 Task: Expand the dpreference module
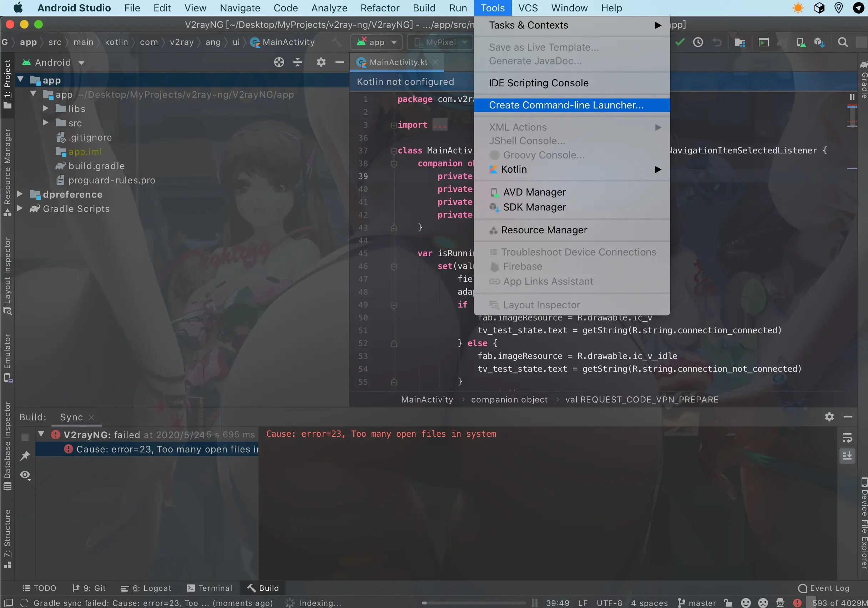coord(20,194)
